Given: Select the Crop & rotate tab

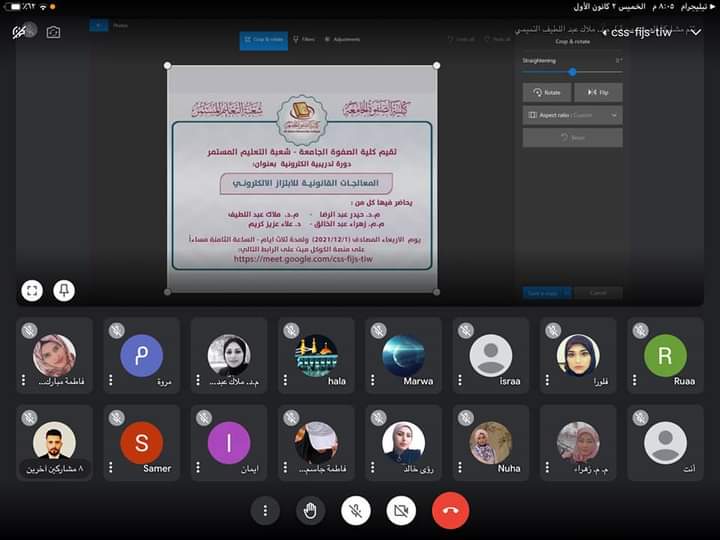Looking at the screenshot, I should tap(264, 40).
